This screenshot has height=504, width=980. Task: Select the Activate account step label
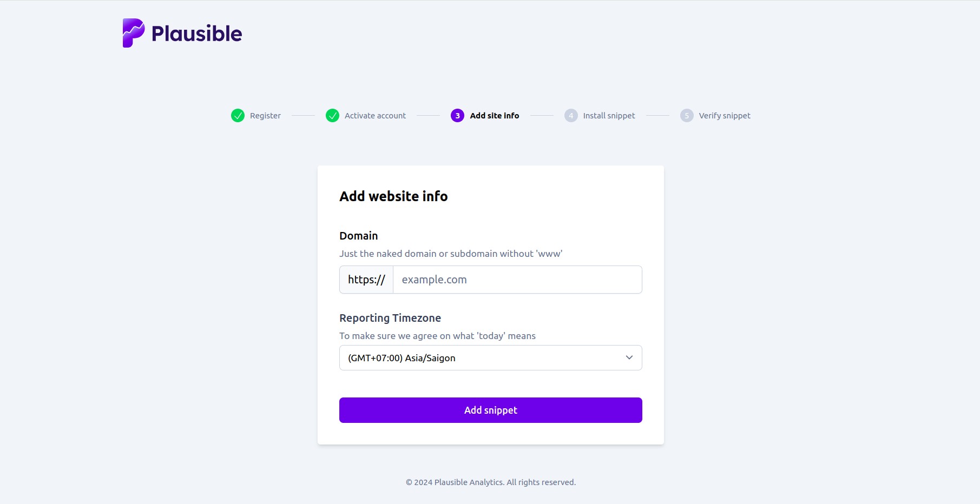375,116
